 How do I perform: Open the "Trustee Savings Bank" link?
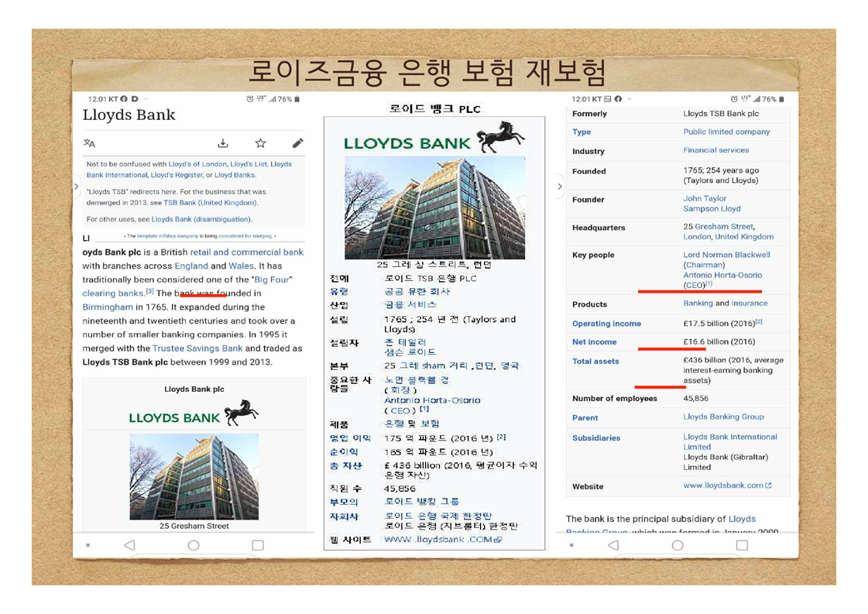point(197,348)
